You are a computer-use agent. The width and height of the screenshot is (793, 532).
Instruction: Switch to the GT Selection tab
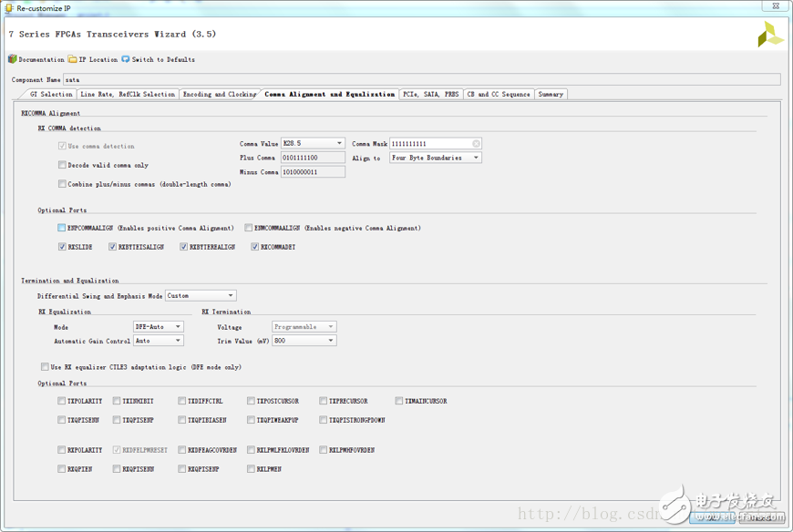click(x=51, y=94)
